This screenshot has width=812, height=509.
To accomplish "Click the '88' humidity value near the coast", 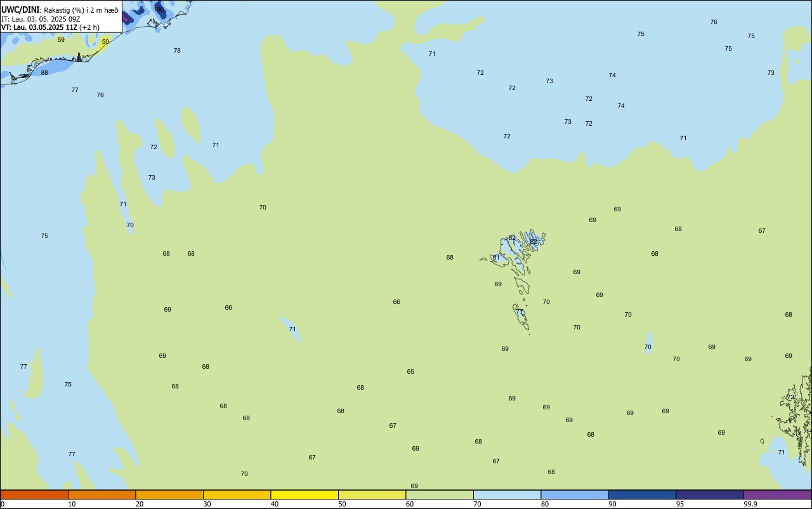I will (44, 73).
